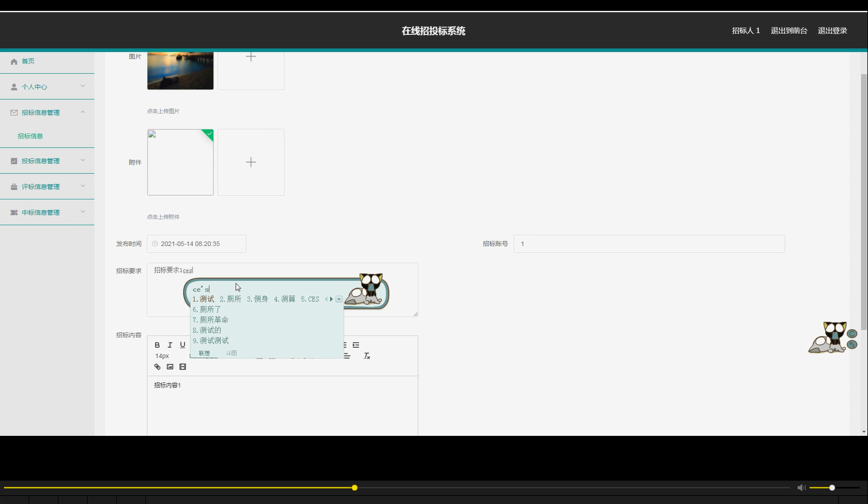The height and width of the screenshot is (504, 868).
Task: Expand the 个人中心 menu chevron
Action: [x=83, y=86]
